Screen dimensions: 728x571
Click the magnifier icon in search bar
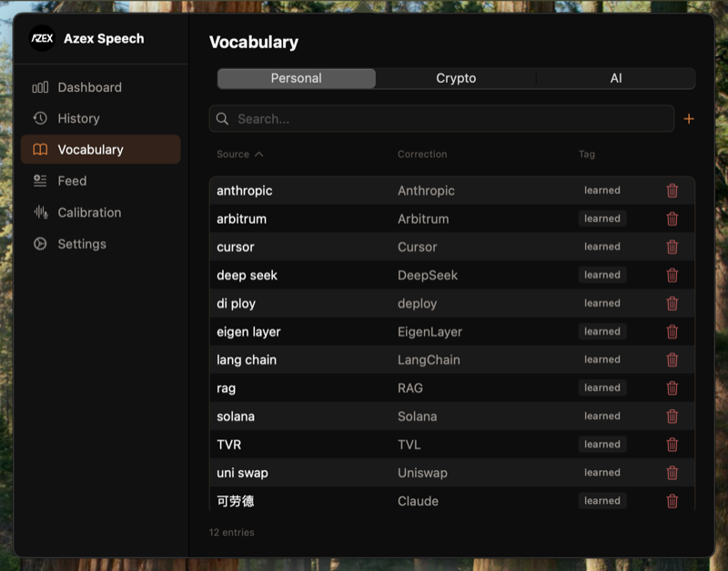click(x=222, y=119)
